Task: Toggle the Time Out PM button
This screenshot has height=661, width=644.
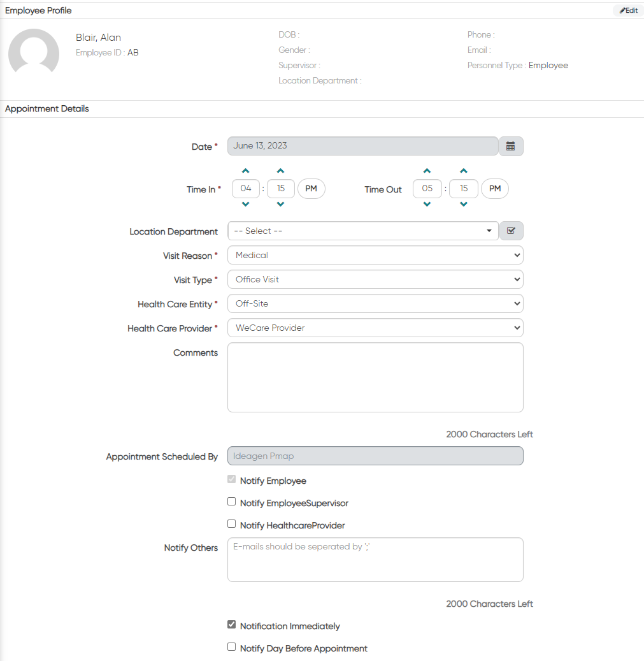Action: coord(495,189)
